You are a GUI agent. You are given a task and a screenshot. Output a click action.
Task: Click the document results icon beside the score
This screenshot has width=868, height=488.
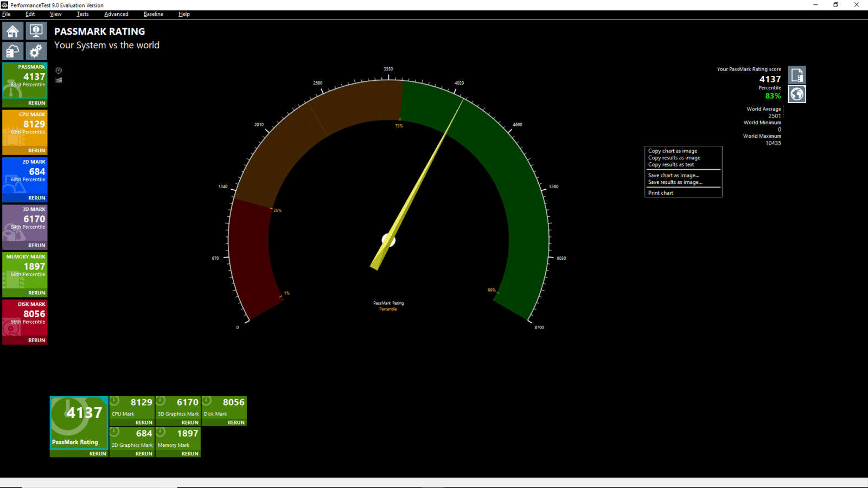[x=797, y=75]
